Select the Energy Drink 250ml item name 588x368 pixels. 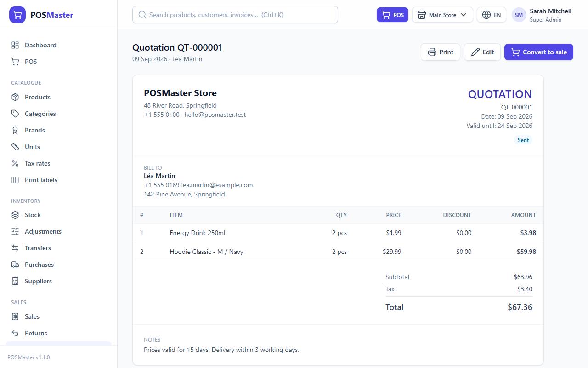pyautogui.click(x=198, y=233)
